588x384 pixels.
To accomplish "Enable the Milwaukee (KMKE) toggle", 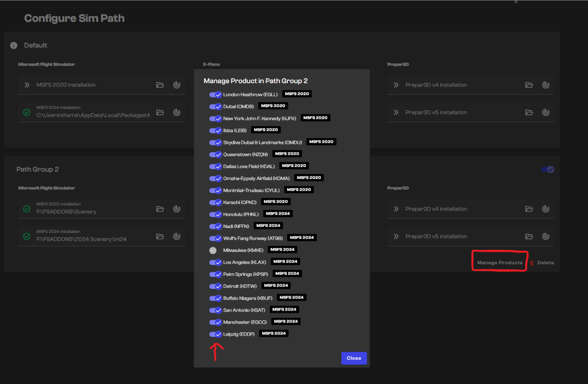I will 214,250.
